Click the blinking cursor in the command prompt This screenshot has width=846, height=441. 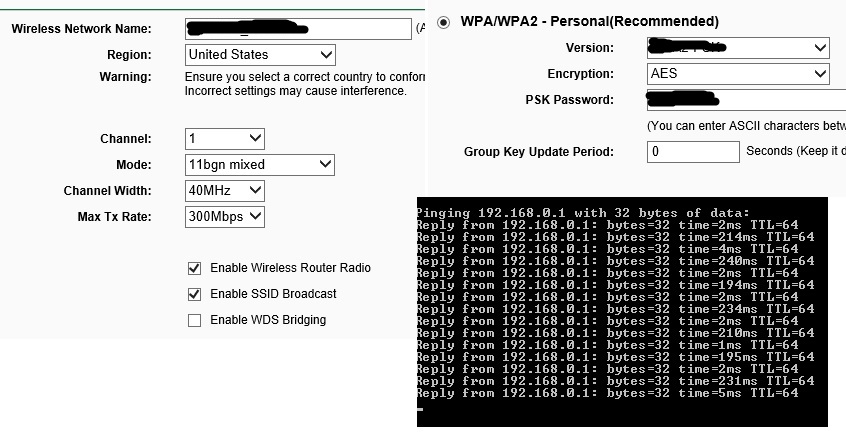(421, 407)
